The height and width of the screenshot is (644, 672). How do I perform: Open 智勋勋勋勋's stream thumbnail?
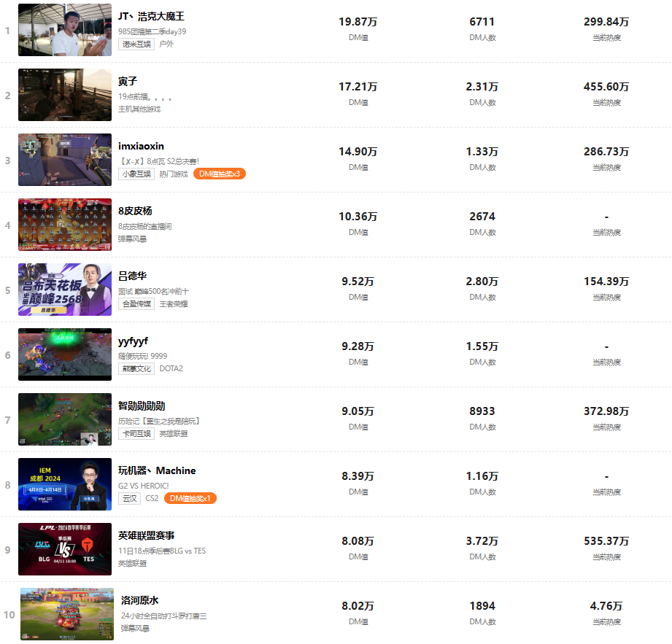pyautogui.click(x=65, y=419)
